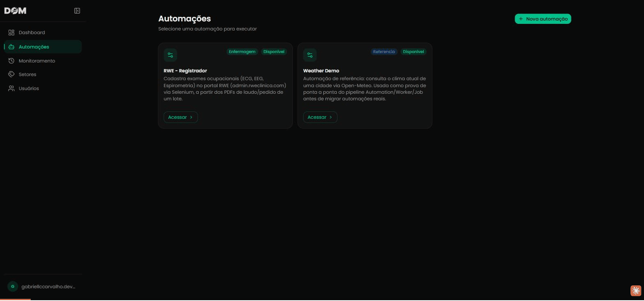Navigate to Usuários
Image resolution: width=644 pixels, height=301 pixels.
(43, 88)
